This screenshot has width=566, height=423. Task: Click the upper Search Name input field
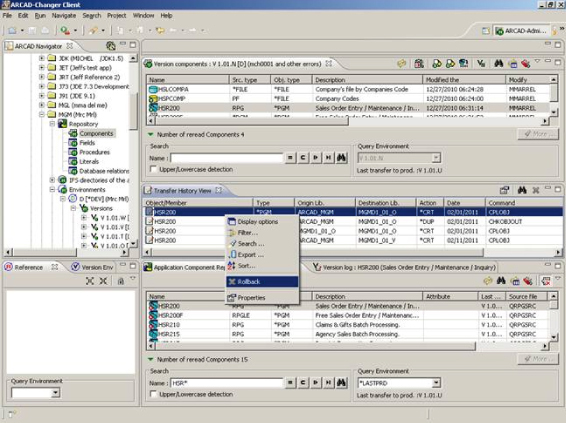tap(227, 158)
